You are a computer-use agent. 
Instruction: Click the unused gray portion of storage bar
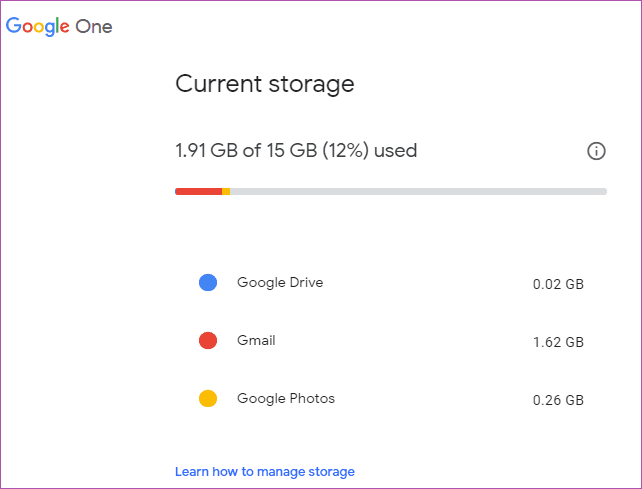(418, 192)
